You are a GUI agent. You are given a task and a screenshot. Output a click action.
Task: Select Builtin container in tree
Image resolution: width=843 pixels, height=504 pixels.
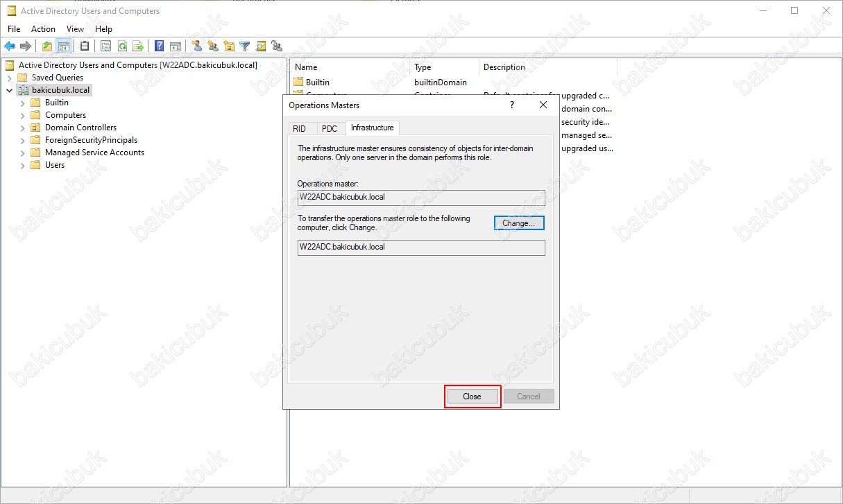pos(57,103)
